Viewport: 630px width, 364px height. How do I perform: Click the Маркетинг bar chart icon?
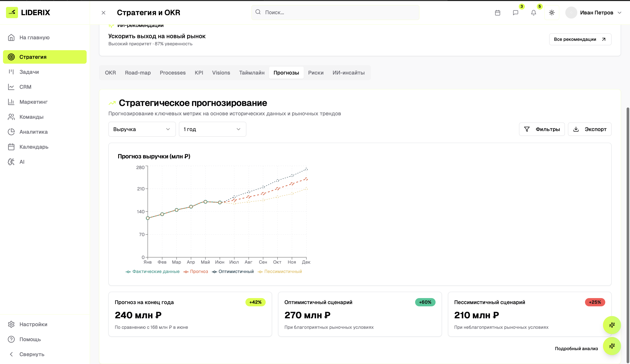11,102
